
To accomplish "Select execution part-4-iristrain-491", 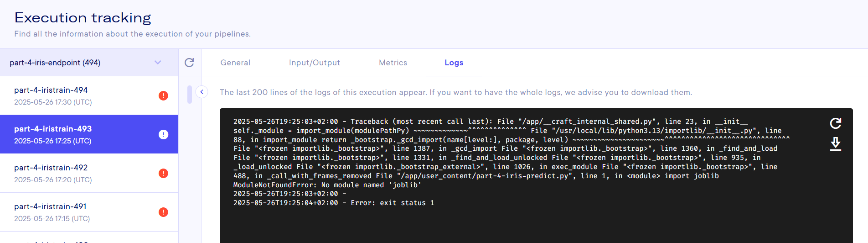I will tap(89, 212).
